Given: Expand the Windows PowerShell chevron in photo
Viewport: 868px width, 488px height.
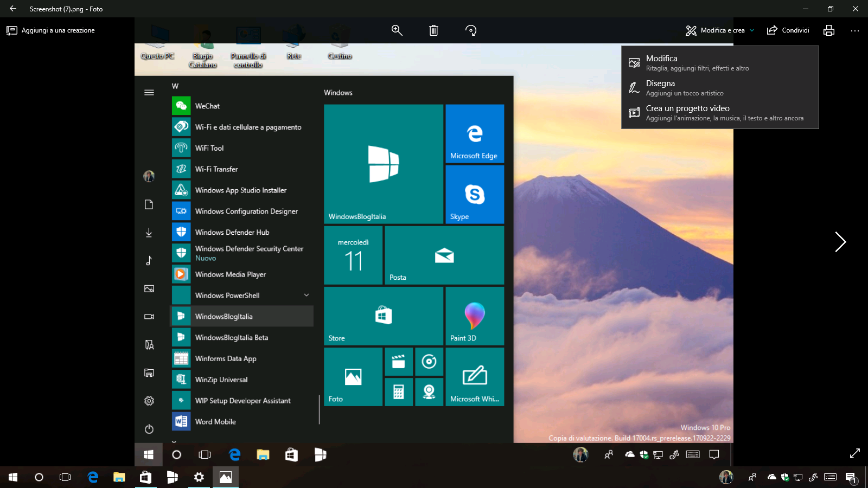Looking at the screenshot, I should (x=307, y=295).
